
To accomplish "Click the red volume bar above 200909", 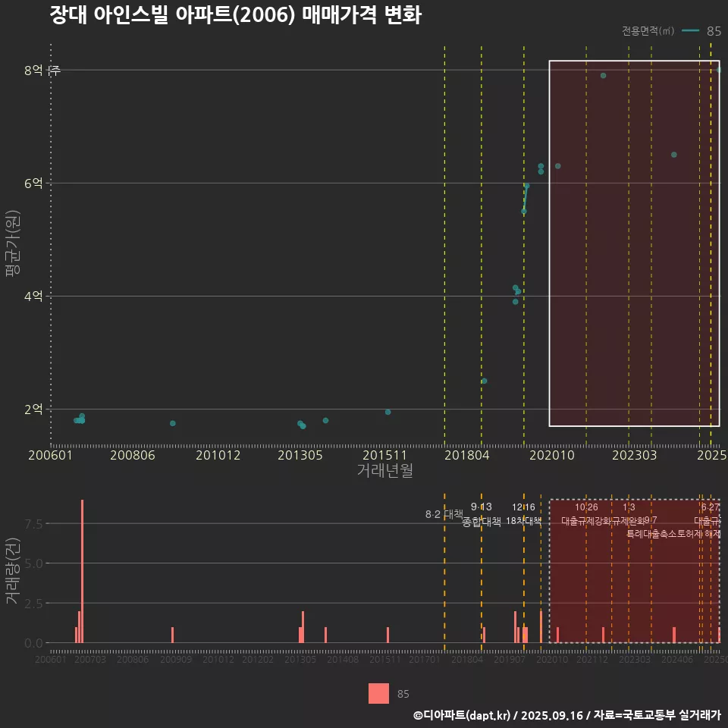I will pyautogui.click(x=173, y=635).
